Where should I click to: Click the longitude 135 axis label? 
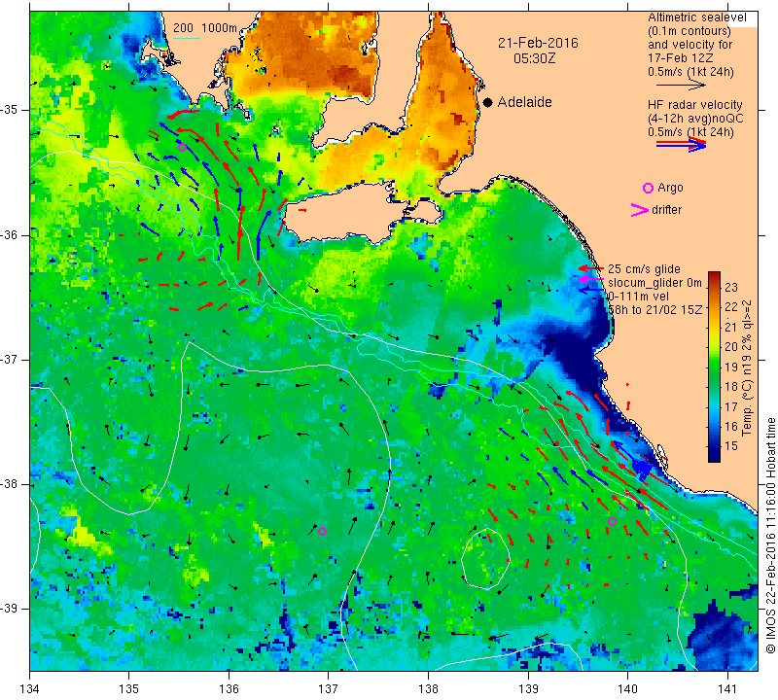[129, 688]
